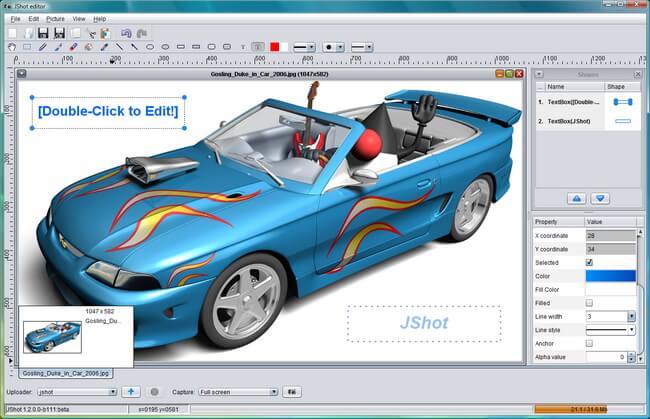Click the capture screenshot button

pyautogui.click(x=292, y=392)
